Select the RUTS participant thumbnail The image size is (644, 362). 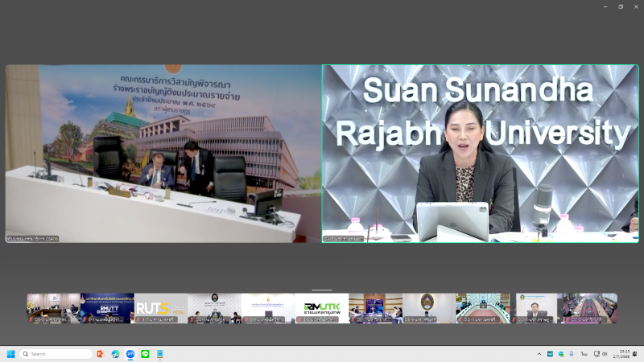161,308
